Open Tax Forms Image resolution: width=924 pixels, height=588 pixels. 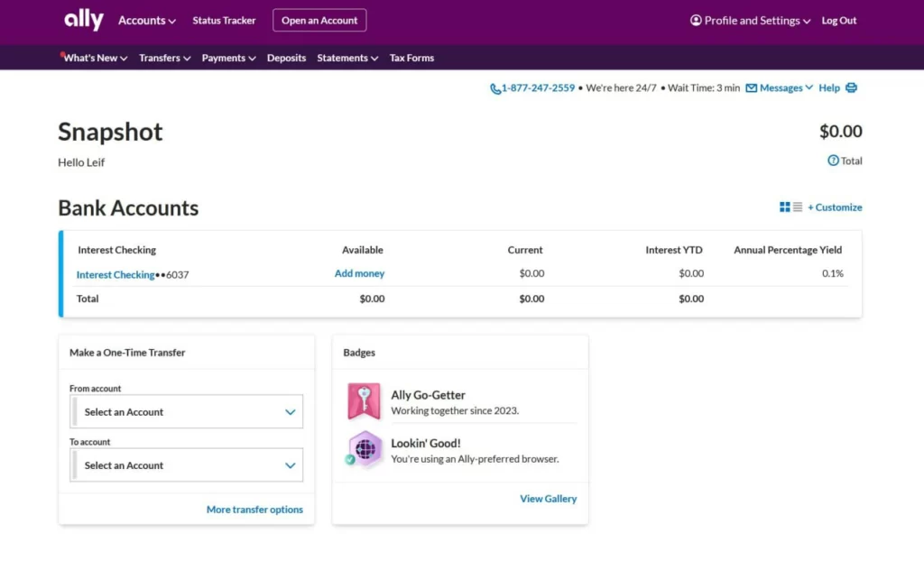tap(411, 58)
